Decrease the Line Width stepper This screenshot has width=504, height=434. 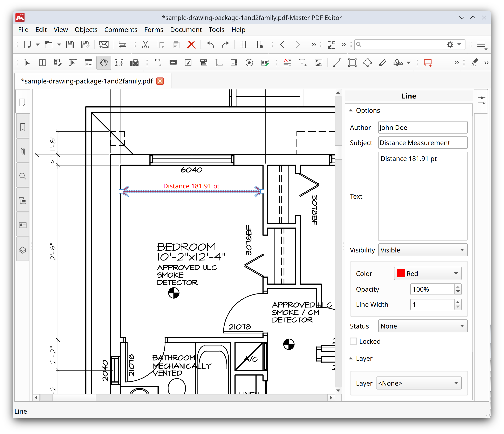click(458, 307)
